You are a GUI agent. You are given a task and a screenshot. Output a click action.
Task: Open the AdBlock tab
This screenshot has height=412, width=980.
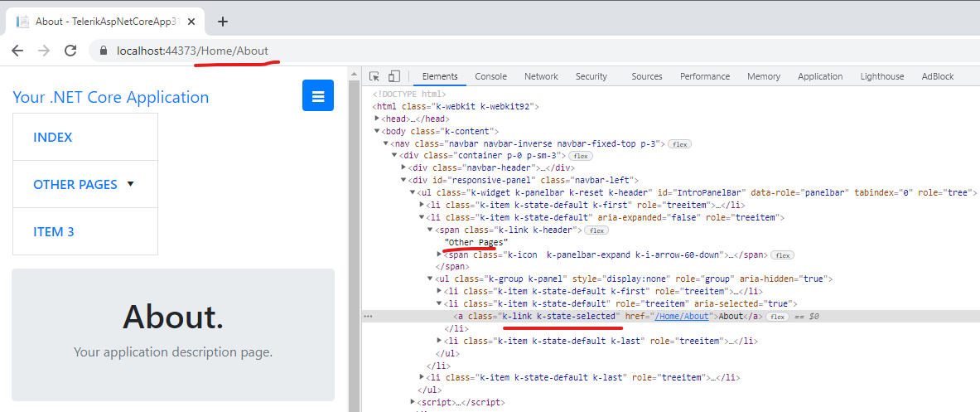coord(938,76)
